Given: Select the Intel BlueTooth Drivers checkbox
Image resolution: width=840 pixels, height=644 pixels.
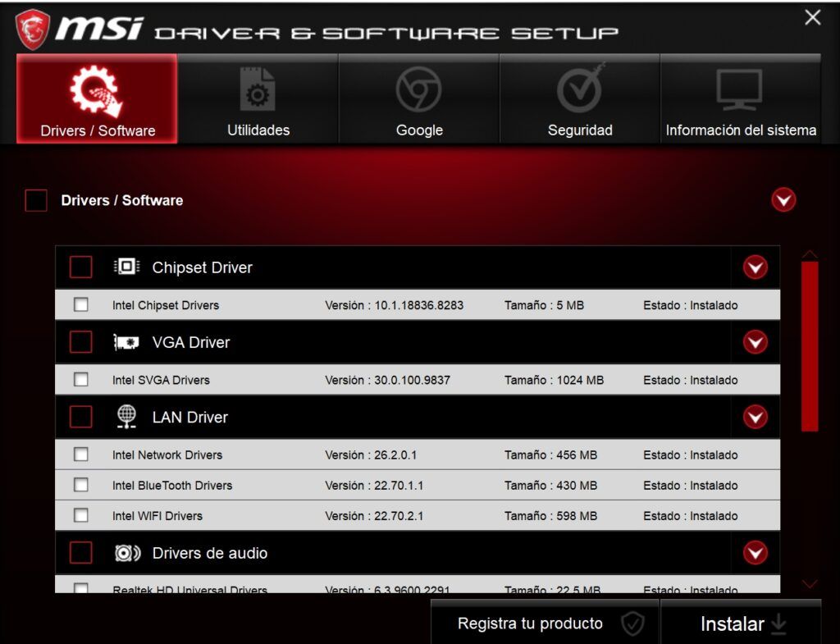Looking at the screenshot, I should (x=81, y=485).
